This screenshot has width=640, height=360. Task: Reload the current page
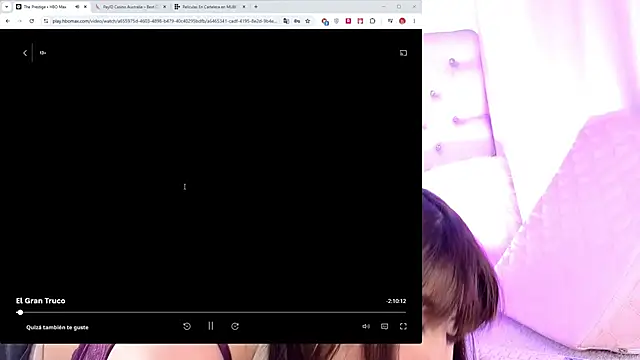point(32,21)
